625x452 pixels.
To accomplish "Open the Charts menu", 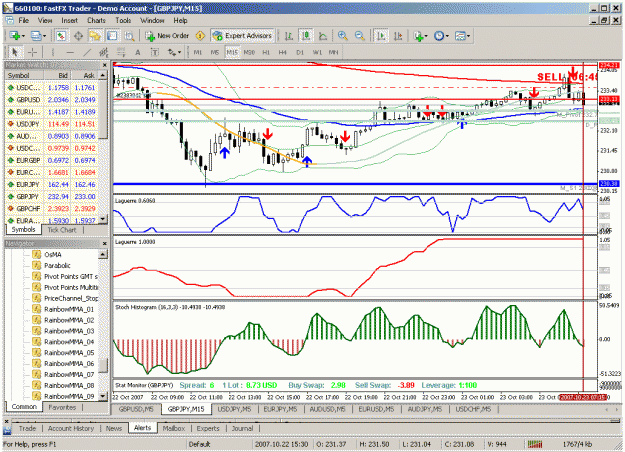I will 96,20.
